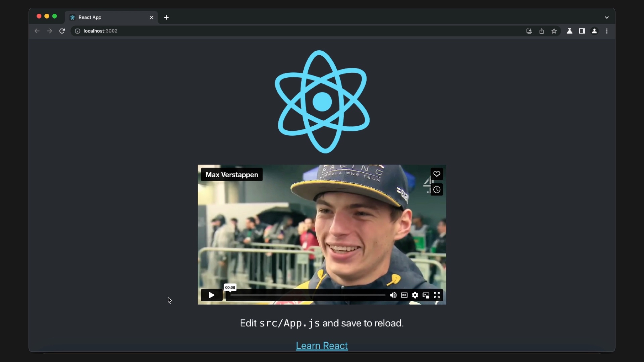Open the Chrome profile menu

tap(594, 31)
